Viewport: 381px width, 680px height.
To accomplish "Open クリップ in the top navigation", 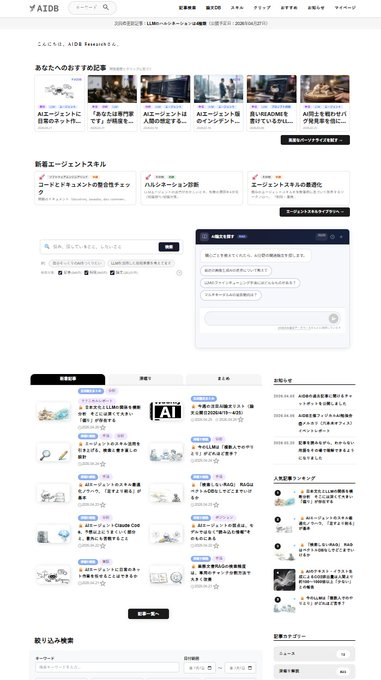I will tap(262, 8).
